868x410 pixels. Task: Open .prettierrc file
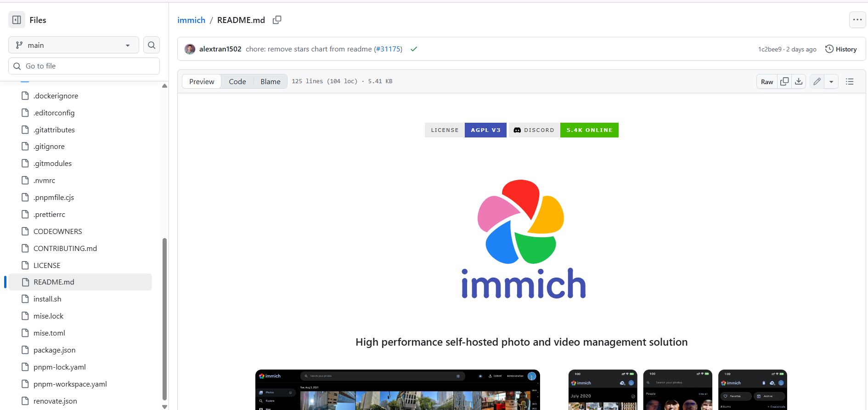pyautogui.click(x=49, y=214)
